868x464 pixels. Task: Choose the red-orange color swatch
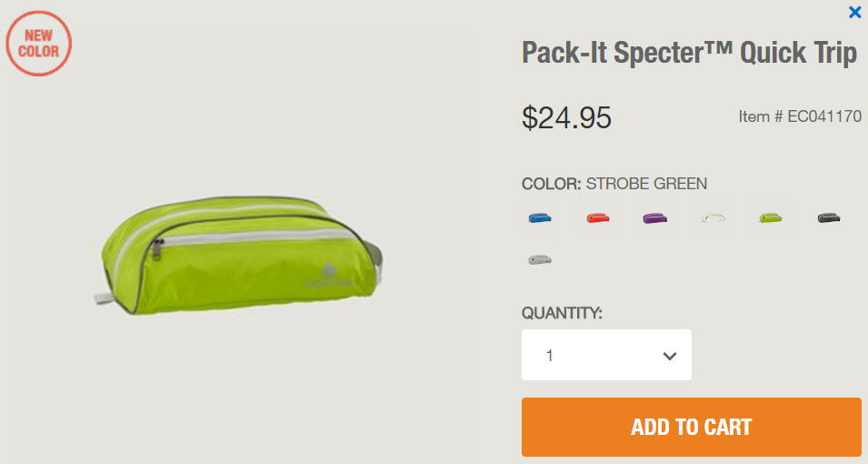pyautogui.click(x=598, y=218)
